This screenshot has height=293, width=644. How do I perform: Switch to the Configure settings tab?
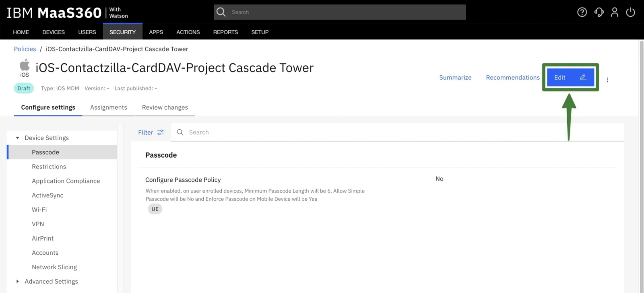[x=48, y=107]
